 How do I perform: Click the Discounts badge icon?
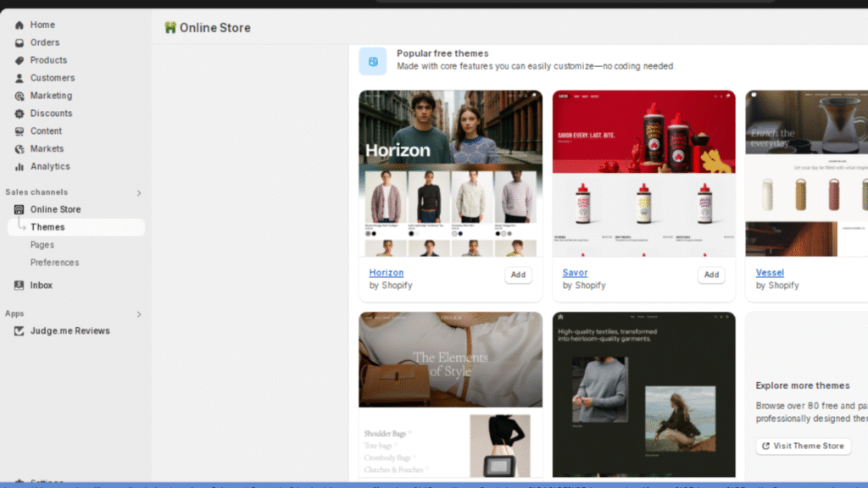(19, 114)
